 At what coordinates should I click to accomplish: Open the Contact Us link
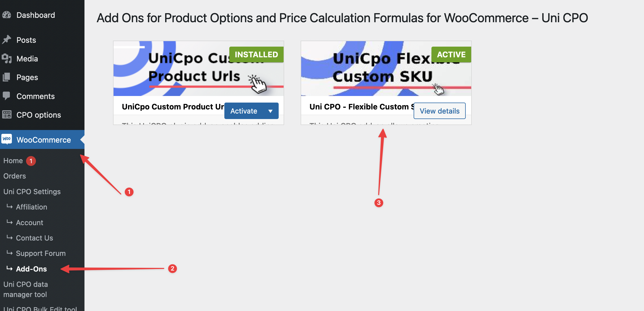35,238
